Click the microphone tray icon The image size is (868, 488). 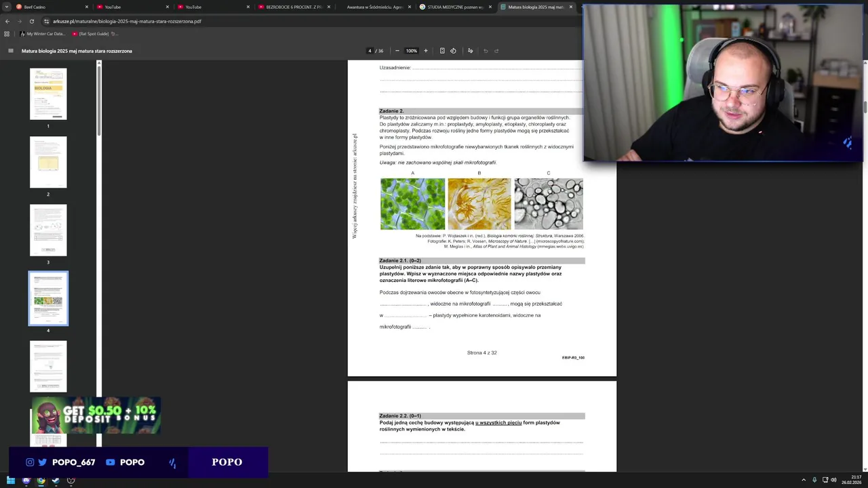coord(814,480)
